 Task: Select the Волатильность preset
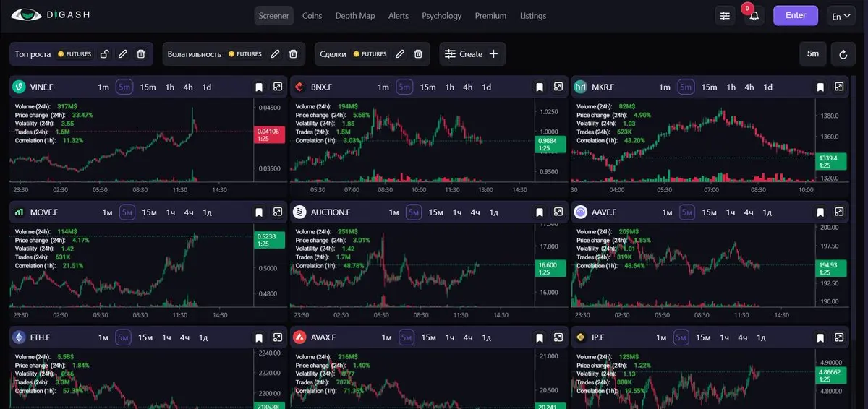[x=196, y=54]
